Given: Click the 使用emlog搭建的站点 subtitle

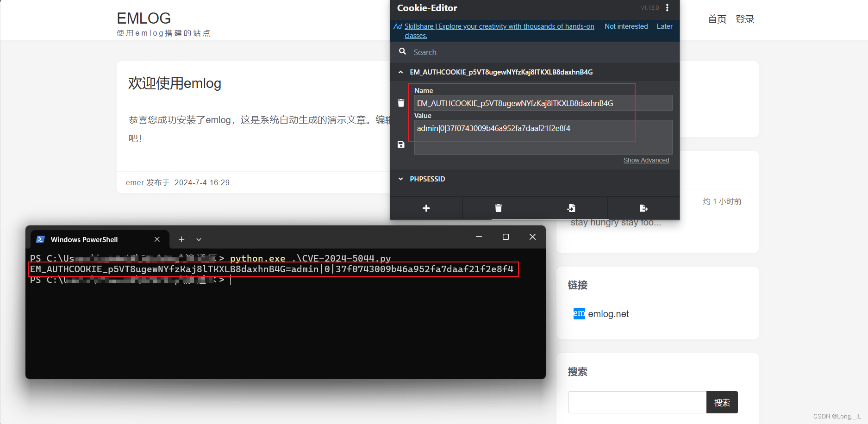Looking at the screenshot, I should pos(163,33).
